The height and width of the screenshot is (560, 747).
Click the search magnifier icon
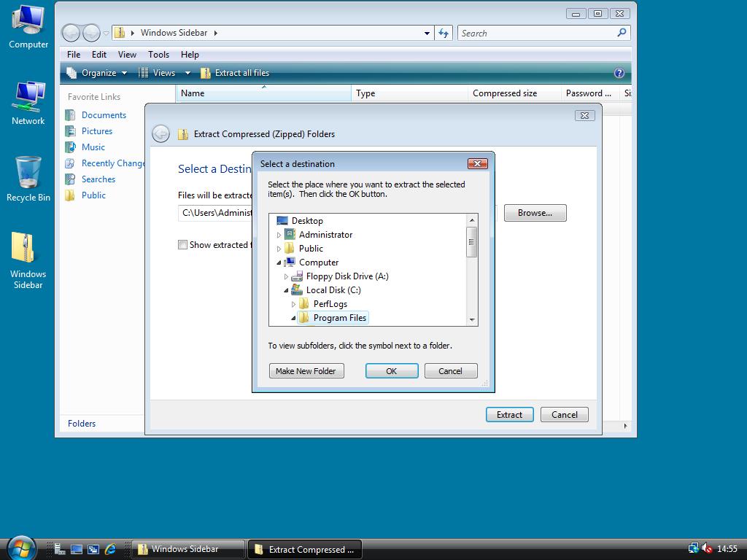622,33
